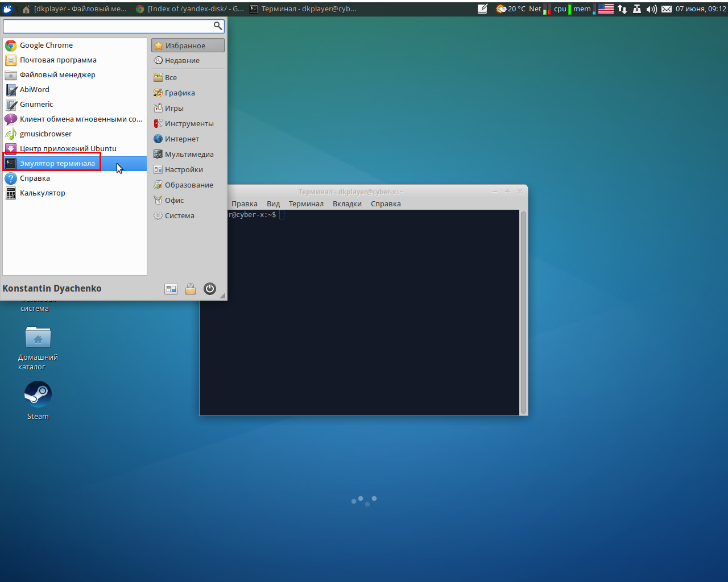Launch Google Chrome from favorites list
Image resolution: width=728 pixels, height=582 pixels.
(x=45, y=45)
